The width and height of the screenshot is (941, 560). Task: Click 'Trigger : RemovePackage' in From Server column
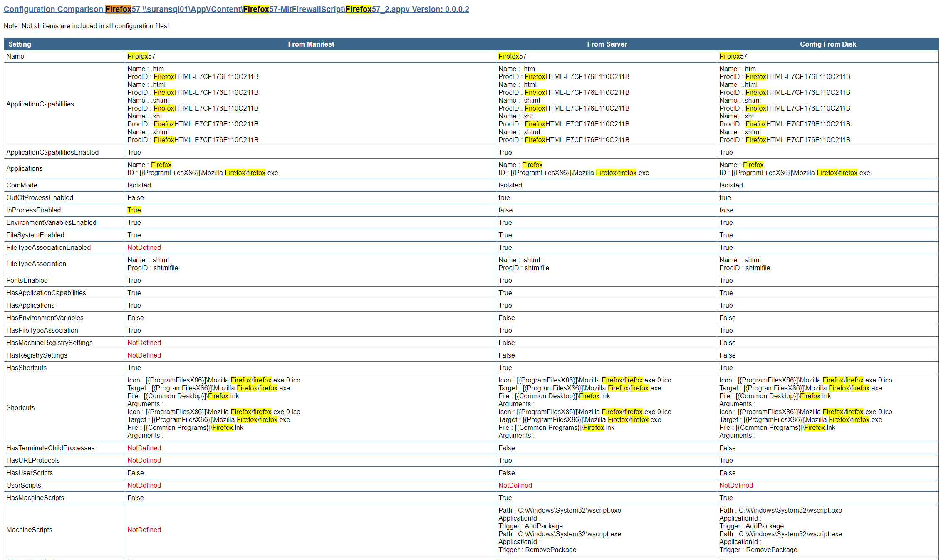[537, 550]
